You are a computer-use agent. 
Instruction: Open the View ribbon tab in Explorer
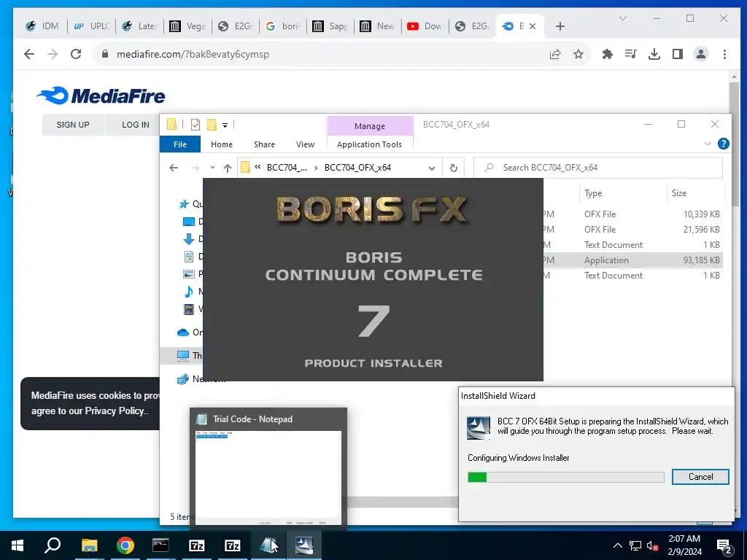pyautogui.click(x=305, y=144)
